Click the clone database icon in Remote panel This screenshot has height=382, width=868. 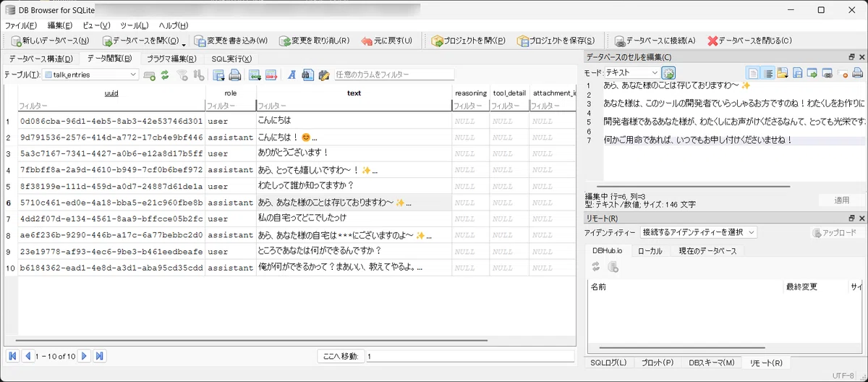[613, 267]
